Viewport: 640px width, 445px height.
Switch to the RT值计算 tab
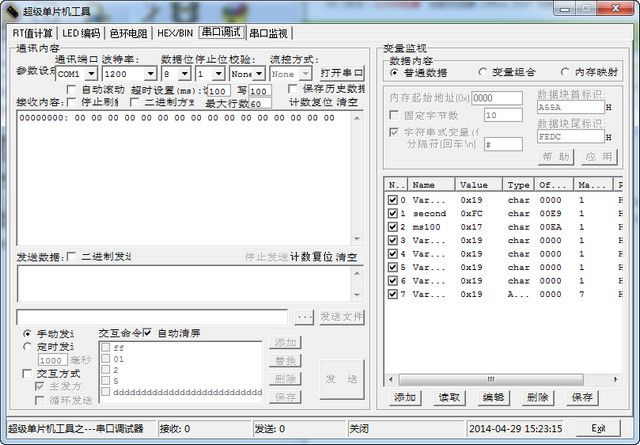tap(33, 33)
